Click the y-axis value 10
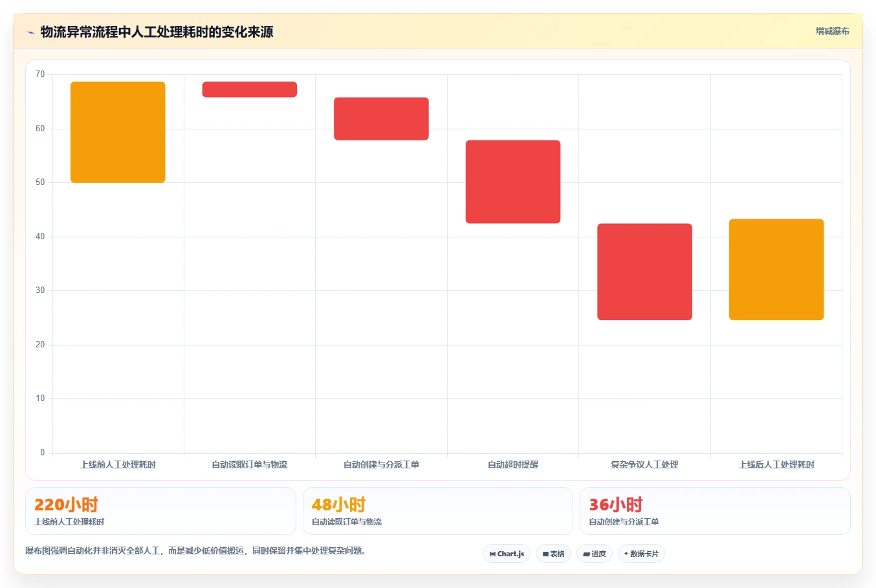This screenshot has width=876, height=588. click(40, 398)
